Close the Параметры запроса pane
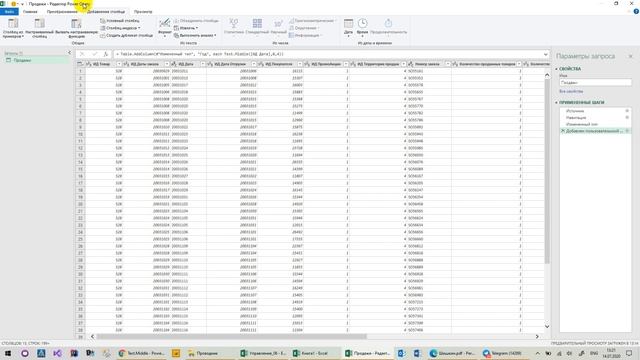The image size is (640, 360). tap(630, 56)
